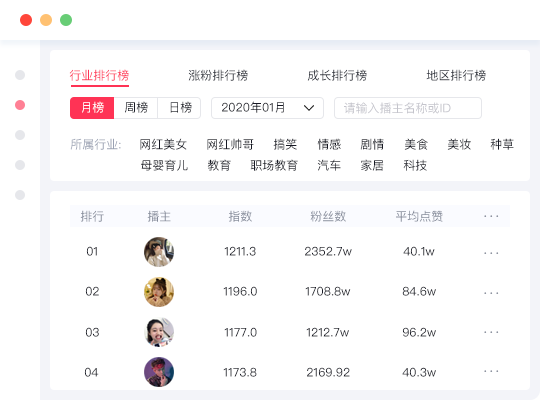Sort by the 粉丝数 column header
This screenshot has height=400, width=540.
[328, 216]
